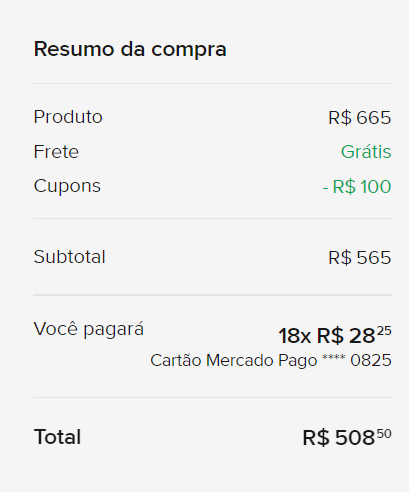Click the masked card asterisks
The image size is (409, 492).
click(334, 357)
